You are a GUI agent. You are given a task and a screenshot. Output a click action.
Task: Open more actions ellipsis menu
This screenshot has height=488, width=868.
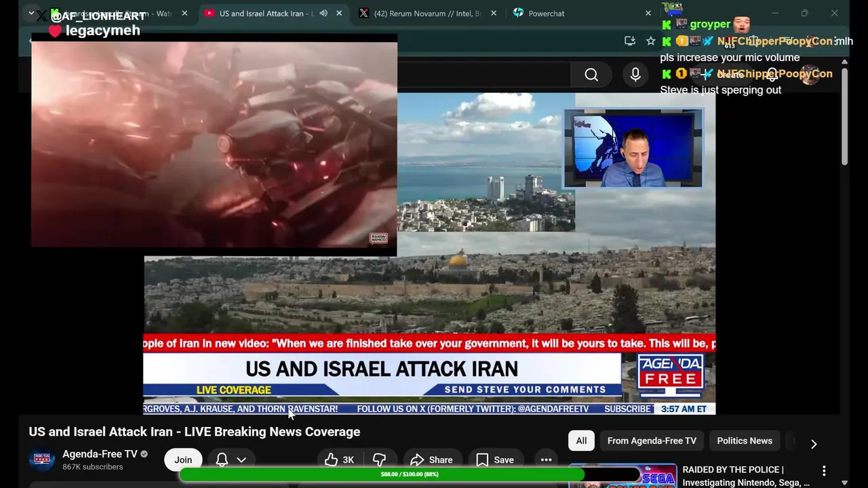(x=546, y=460)
